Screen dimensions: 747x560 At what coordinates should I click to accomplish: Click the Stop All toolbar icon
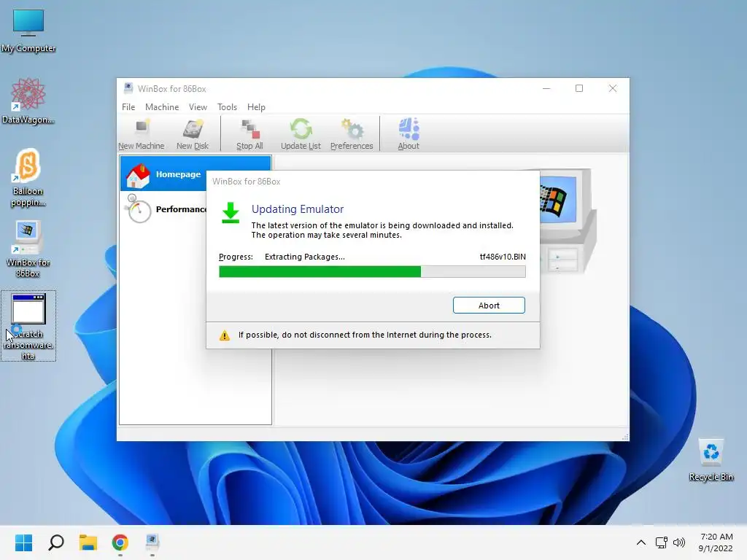pos(249,134)
